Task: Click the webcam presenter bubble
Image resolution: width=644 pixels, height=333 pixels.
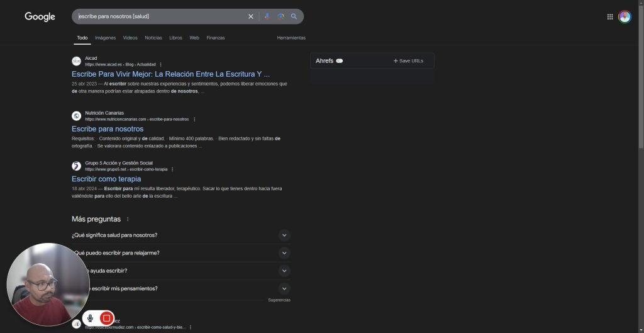Action: click(48, 285)
